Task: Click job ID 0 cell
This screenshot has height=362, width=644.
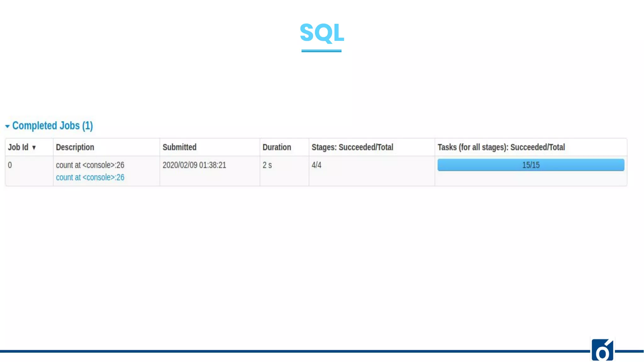Action: (x=10, y=165)
